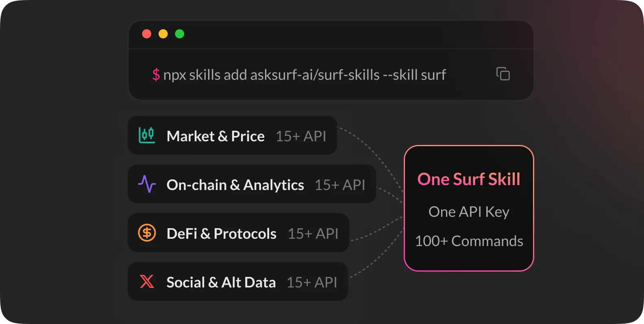Click the red X social icon
The width and height of the screenshot is (644, 324).
[147, 281]
